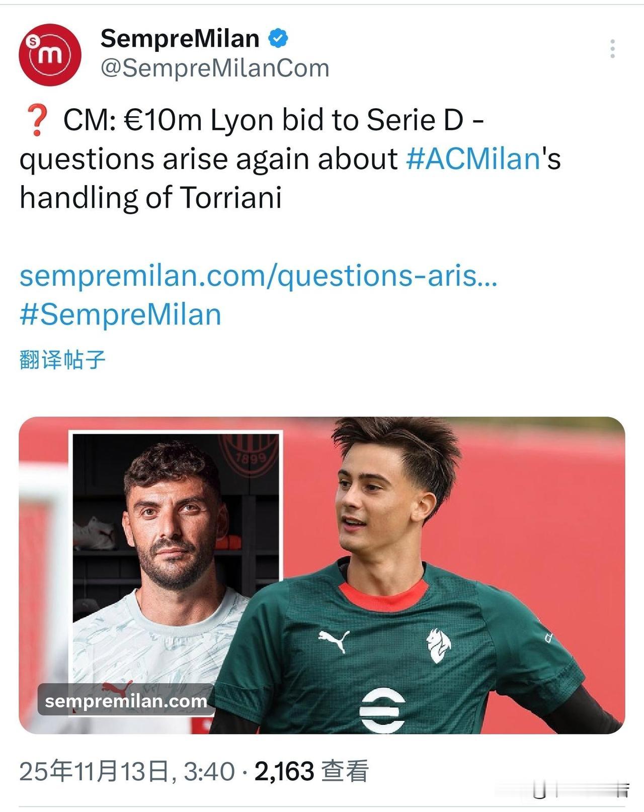The image size is (644, 812).
Task: Click the sempremilan.com label on the image
Action: coord(126,700)
